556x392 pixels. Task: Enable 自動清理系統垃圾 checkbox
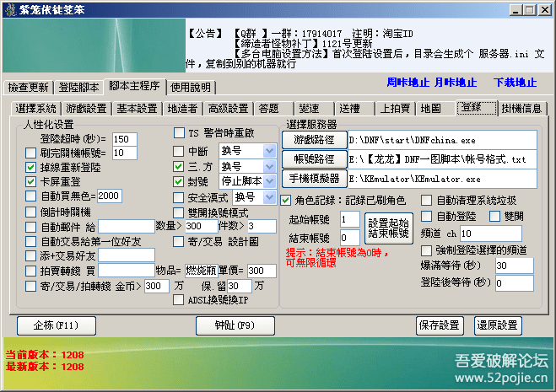pos(426,200)
